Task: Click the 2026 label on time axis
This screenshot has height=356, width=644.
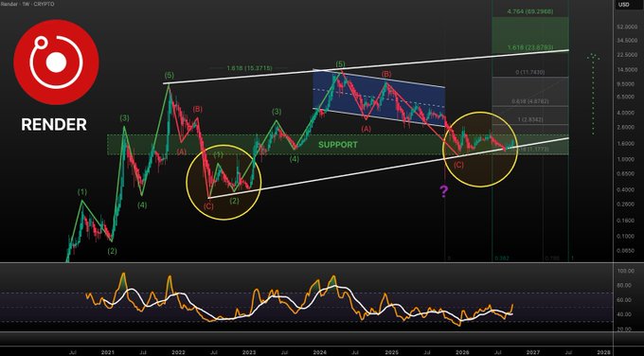Action: click(462, 352)
